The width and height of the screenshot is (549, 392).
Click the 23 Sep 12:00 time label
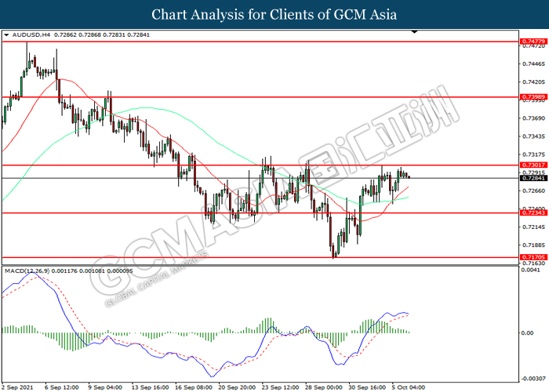click(x=281, y=387)
